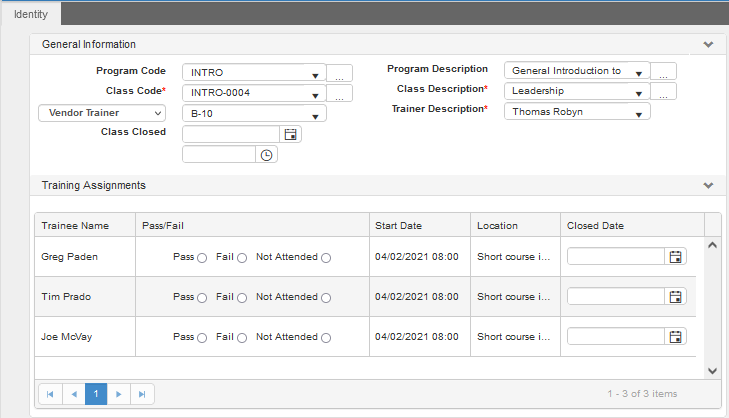729x418 pixels.
Task: Open the Class Code INTRO-0004 dropdown
Action: tap(315, 95)
